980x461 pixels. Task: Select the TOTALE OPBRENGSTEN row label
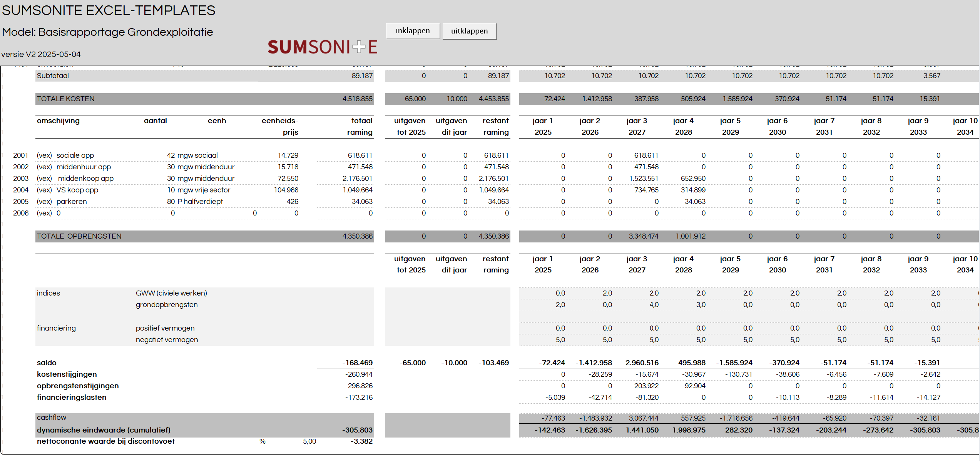(x=79, y=236)
